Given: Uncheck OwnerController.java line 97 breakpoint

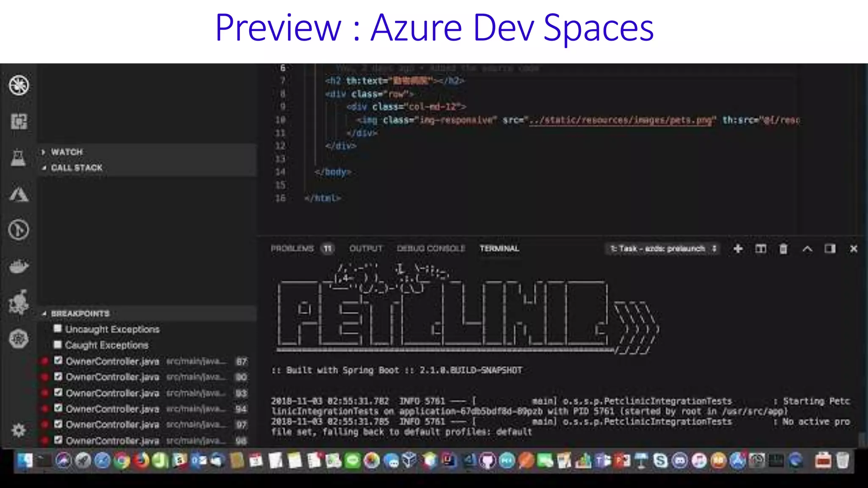Looking at the screenshot, I should pos(58,424).
